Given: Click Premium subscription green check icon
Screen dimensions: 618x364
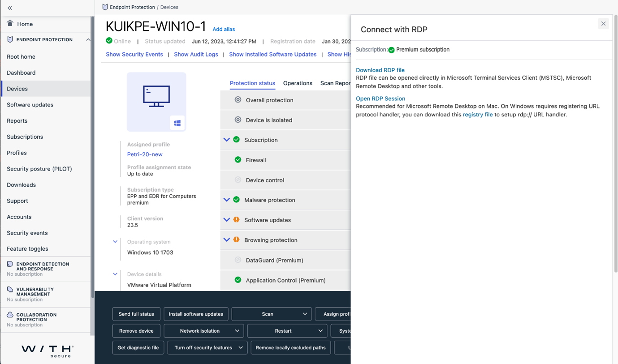Looking at the screenshot, I should [x=392, y=50].
